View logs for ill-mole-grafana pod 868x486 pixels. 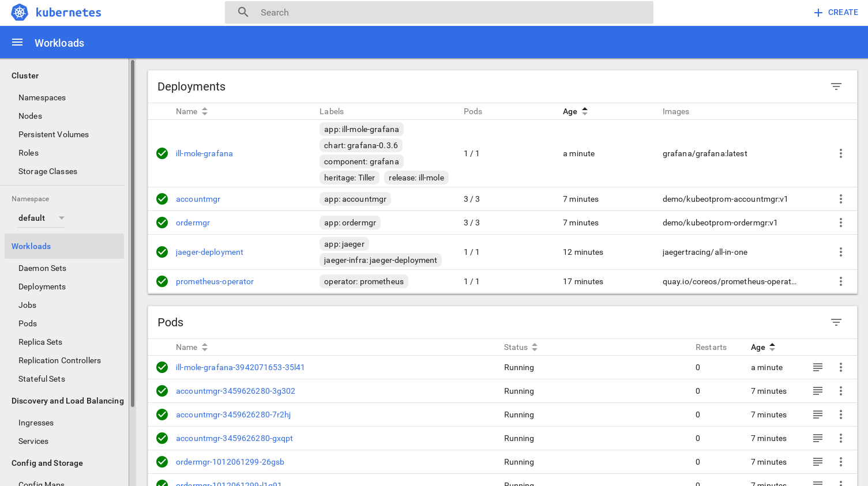point(817,367)
